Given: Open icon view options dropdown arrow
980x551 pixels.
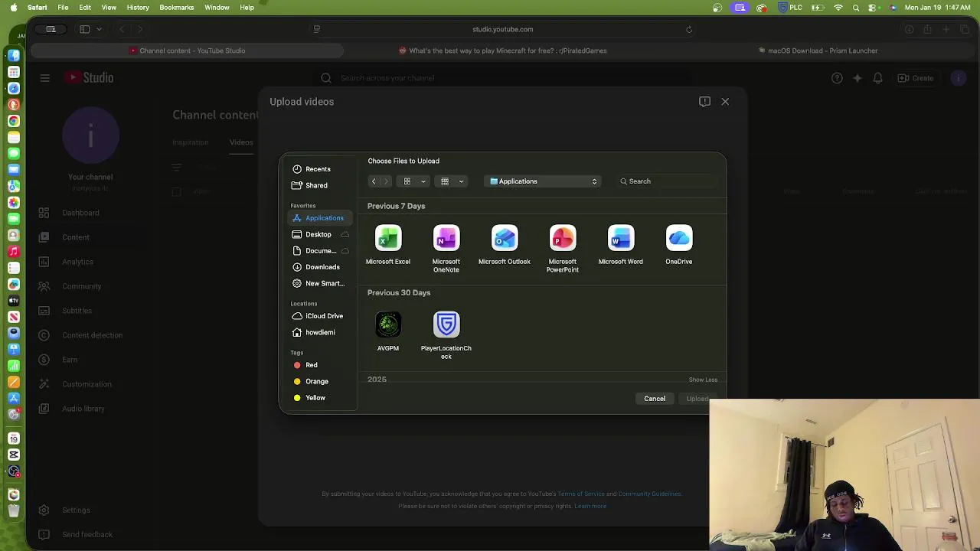Looking at the screenshot, I should click(x=423, y=181).
